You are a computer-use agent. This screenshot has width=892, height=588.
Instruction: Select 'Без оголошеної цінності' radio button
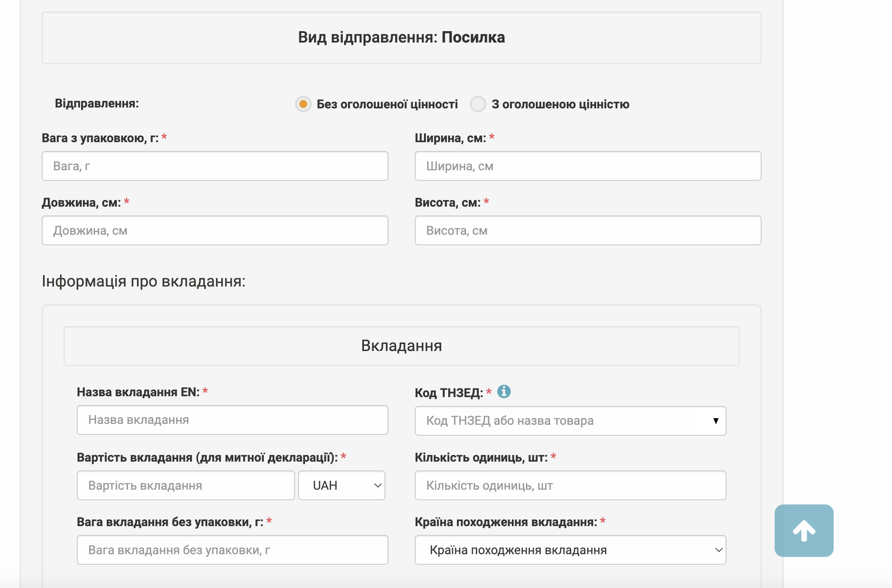pos(303,104)
